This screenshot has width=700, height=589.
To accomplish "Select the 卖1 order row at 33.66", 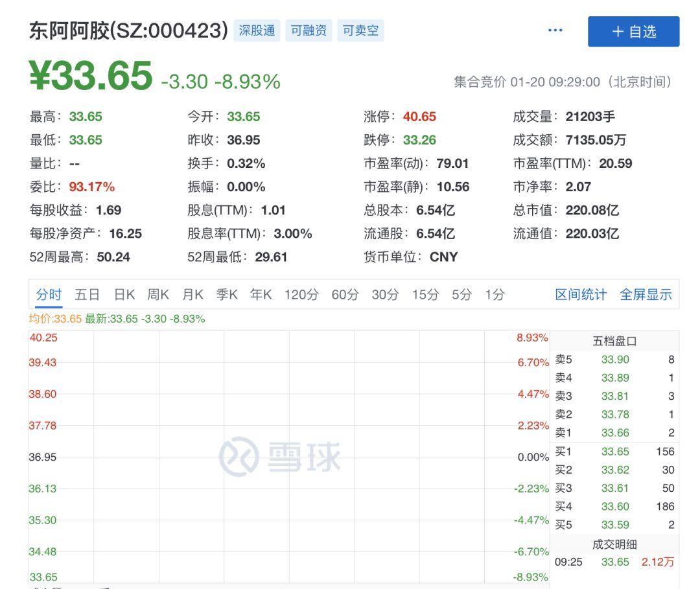I will point(614,432).
